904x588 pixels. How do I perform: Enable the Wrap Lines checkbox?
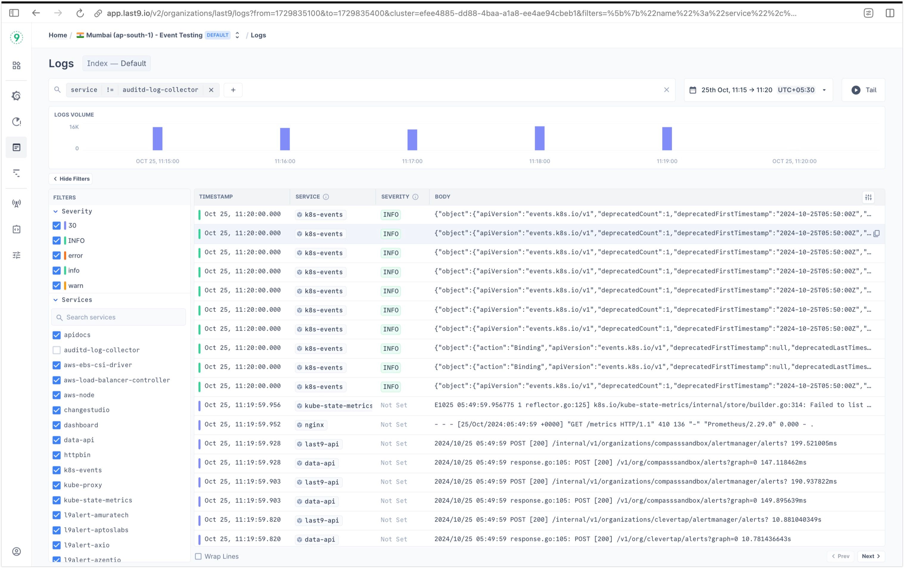click(x=198, y=556)
